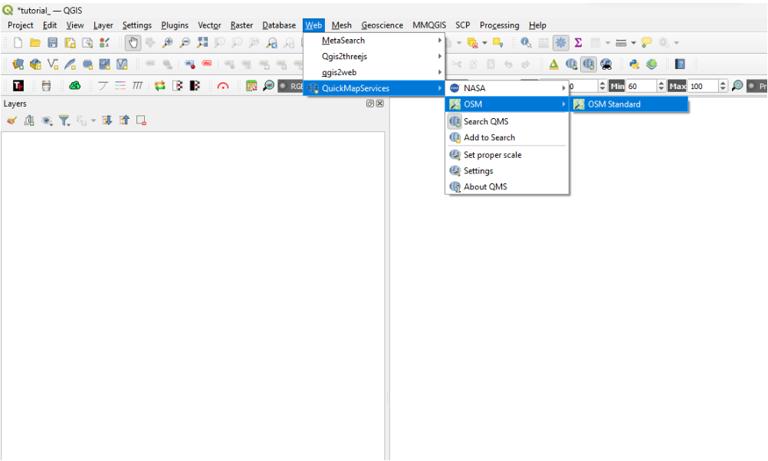Screen dimensions: 768x461
Task: Expand the qgis2web submenu arrow
Action: 440,72
